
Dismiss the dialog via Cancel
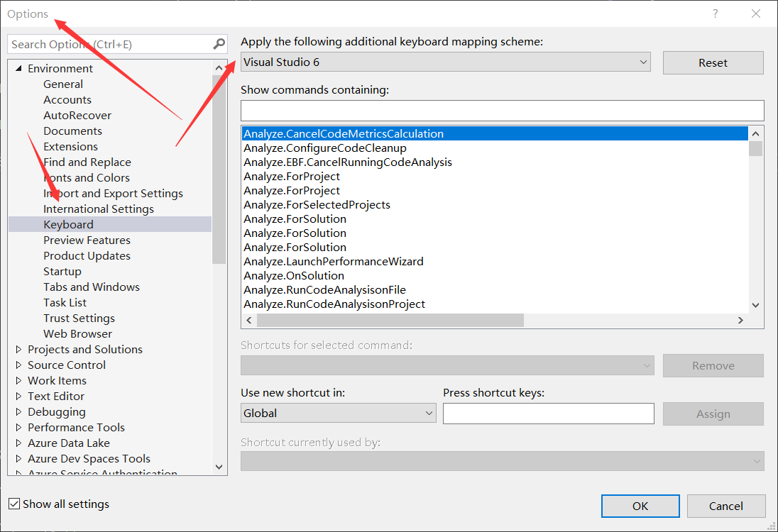[x=726, y=506]
